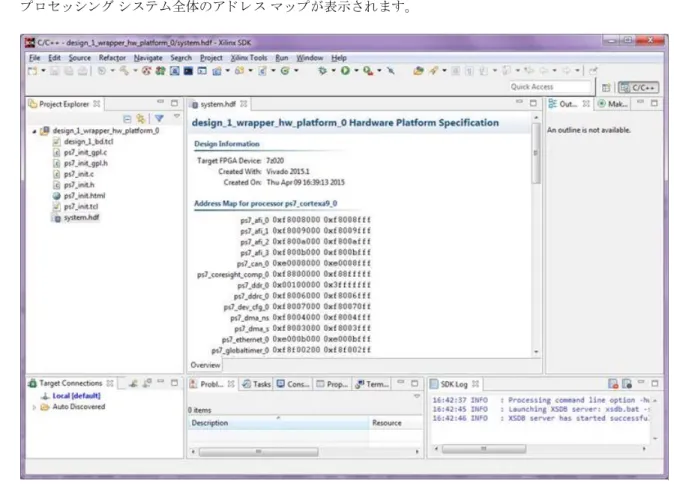Switch to the Tasks tab
This screenshot has width=674, height=484.
tap(256, 384)
